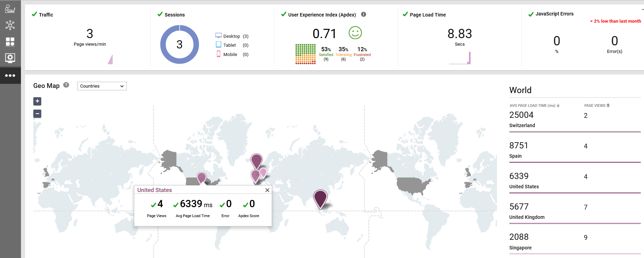Click the Switzerland map pin
This screenshot has height=258, width=644.
[263, 172]
